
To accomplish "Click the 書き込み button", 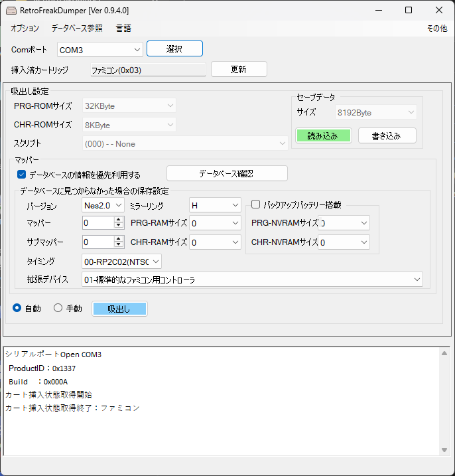I will pyautogui.click(x=387, y=135).
